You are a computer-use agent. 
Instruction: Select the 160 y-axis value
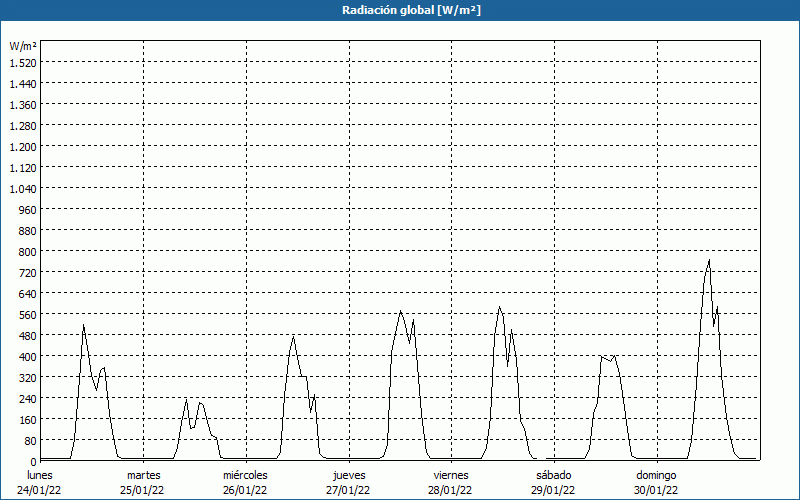click(28, 419)
